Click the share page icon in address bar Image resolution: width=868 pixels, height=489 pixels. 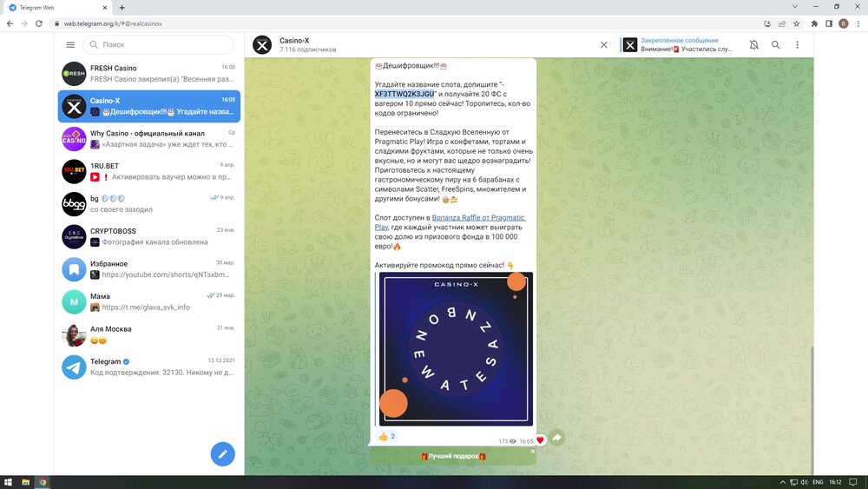point(782,23)
